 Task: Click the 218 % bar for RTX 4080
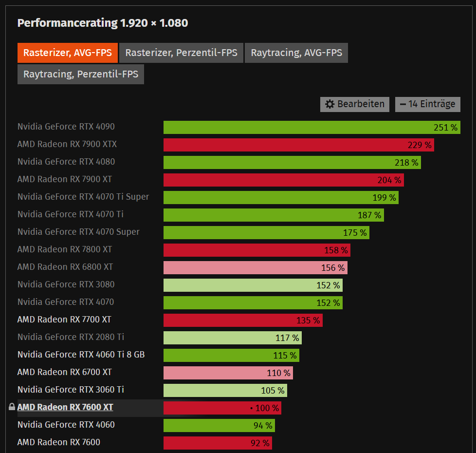(292, 163)
